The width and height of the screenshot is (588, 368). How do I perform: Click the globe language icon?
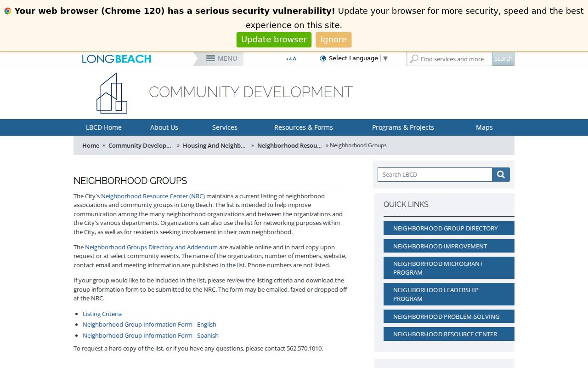coord(323,58)
